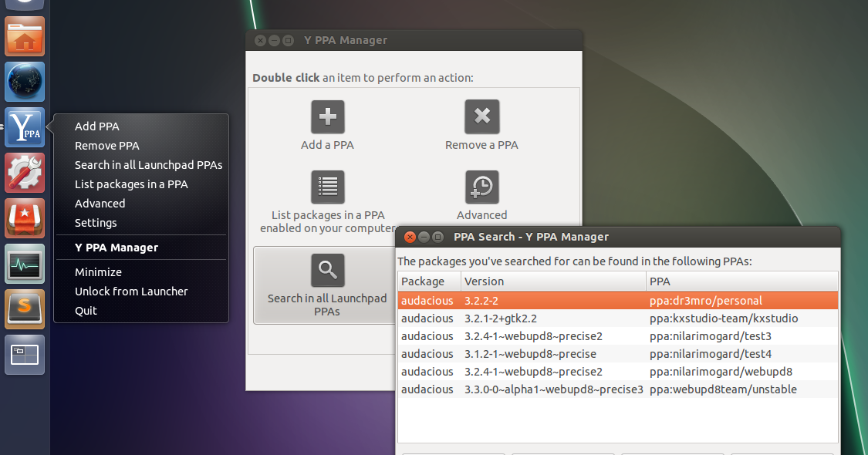Select the ppa:kxstudio-team/kxstudio result row
868x455 pixels.
coord(617,318)
